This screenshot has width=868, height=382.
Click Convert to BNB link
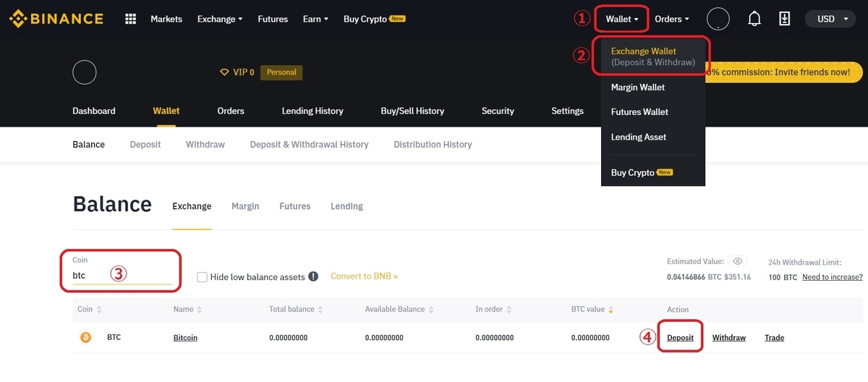[x=365, y=276]
